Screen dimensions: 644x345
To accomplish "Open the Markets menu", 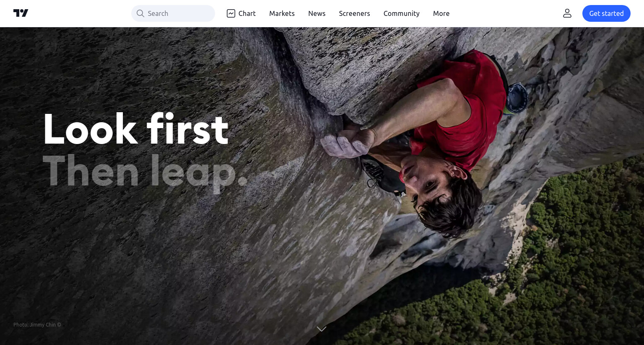I will (282, 13).
